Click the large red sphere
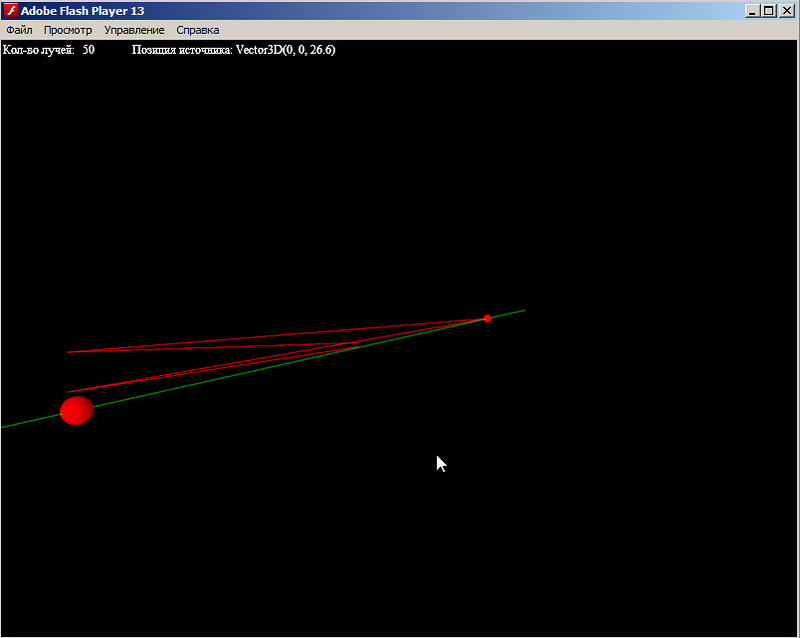 click(77, 410)
